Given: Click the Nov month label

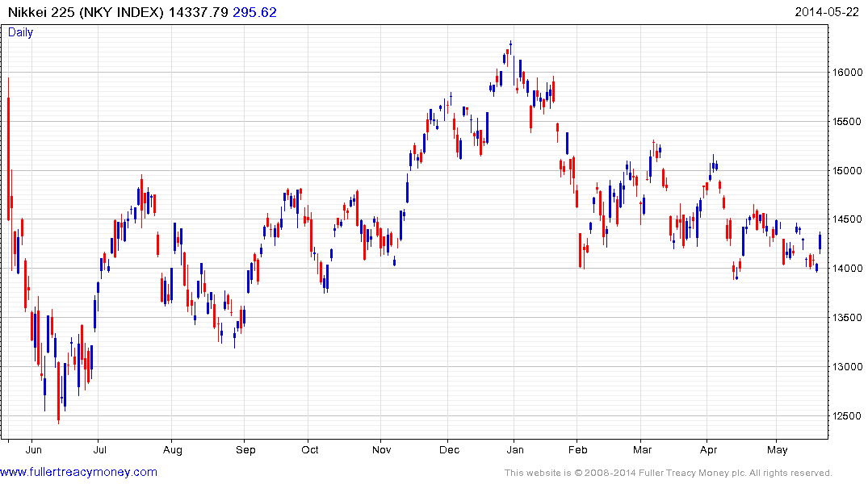Looking at the screenshot, I should 381,449.
